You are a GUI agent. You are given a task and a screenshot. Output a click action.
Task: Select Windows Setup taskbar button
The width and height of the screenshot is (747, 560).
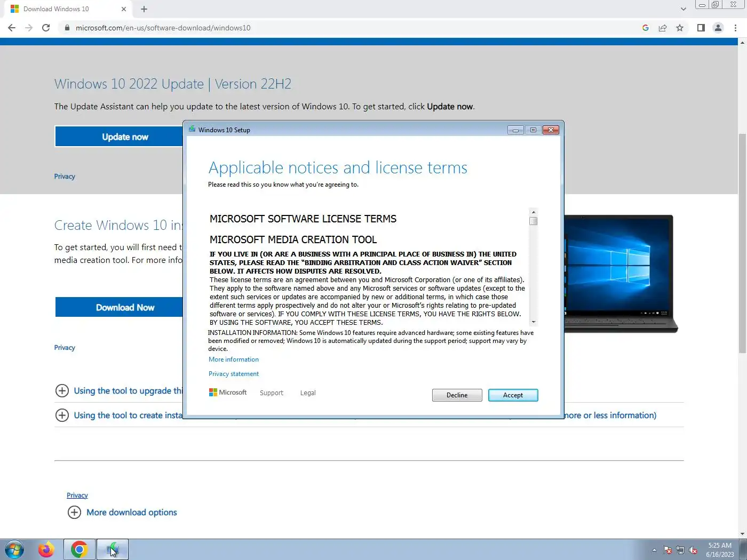point(113,549)
